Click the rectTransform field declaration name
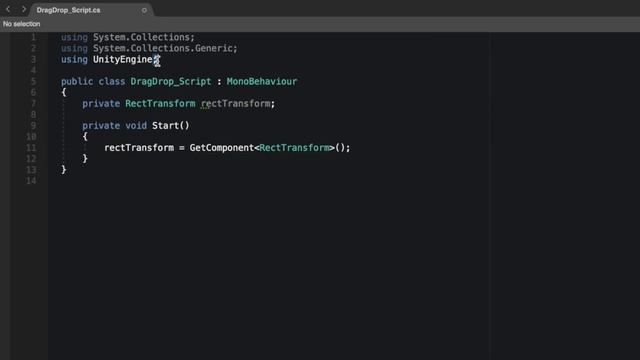Viewport: 640px width, 360px height. (x=236, y=104)
